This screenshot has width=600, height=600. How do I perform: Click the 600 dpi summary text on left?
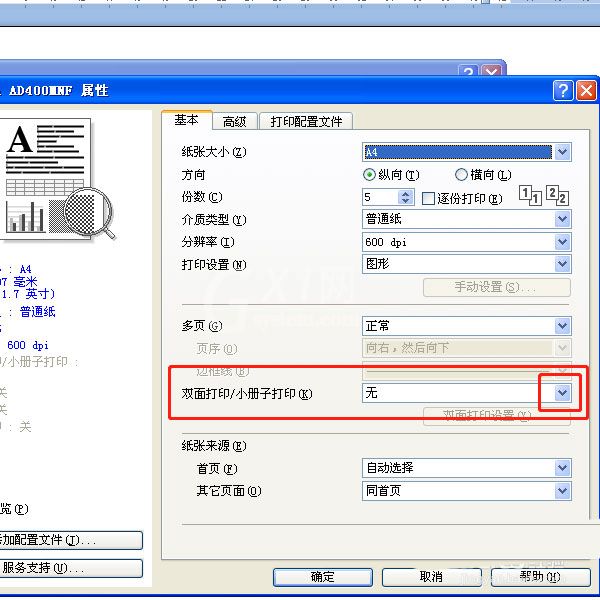click(x=28, y=345)
